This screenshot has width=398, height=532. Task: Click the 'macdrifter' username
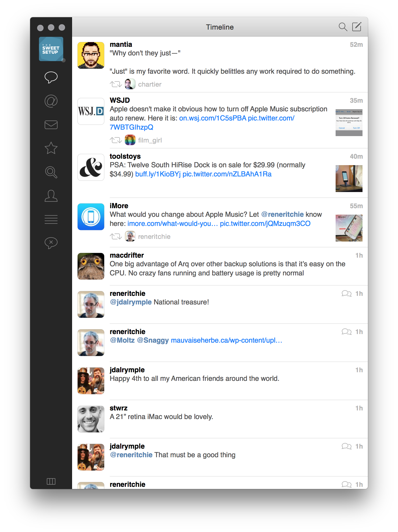(x=127, y=256)
